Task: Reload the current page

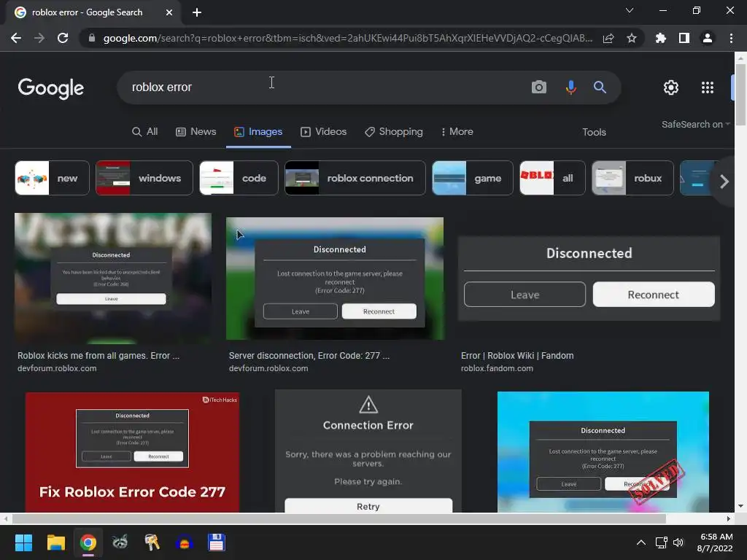Action: point(63,38)
